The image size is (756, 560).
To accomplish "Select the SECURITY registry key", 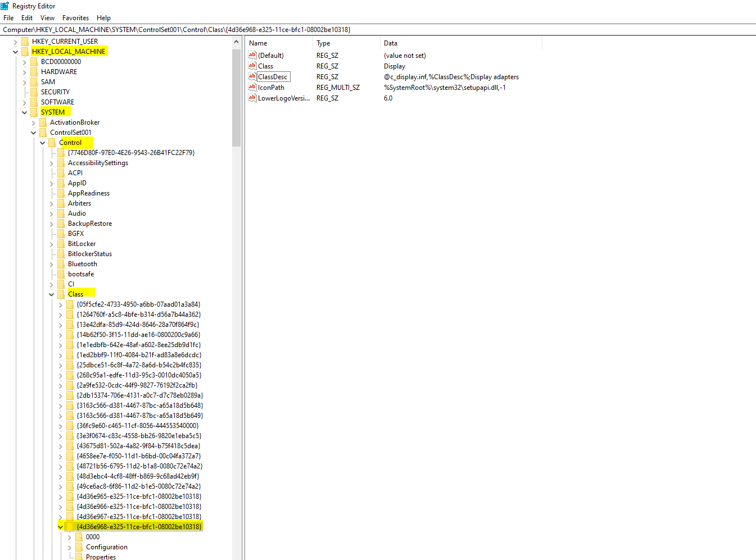I will coord(56,92).
